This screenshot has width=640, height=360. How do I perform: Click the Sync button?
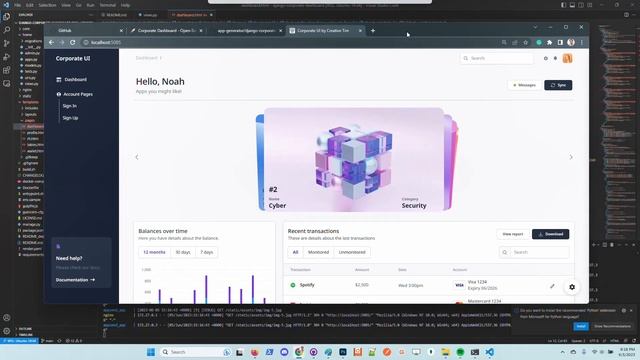(558, 85)
